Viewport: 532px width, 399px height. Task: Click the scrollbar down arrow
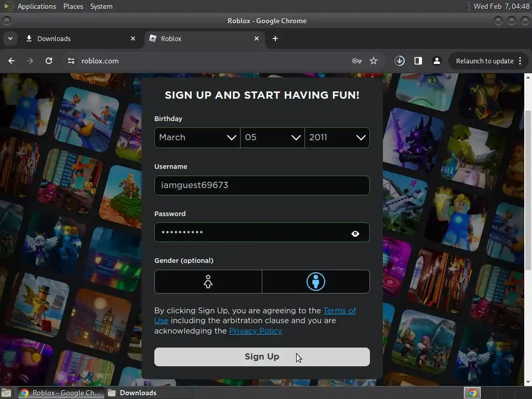[528, 382]
